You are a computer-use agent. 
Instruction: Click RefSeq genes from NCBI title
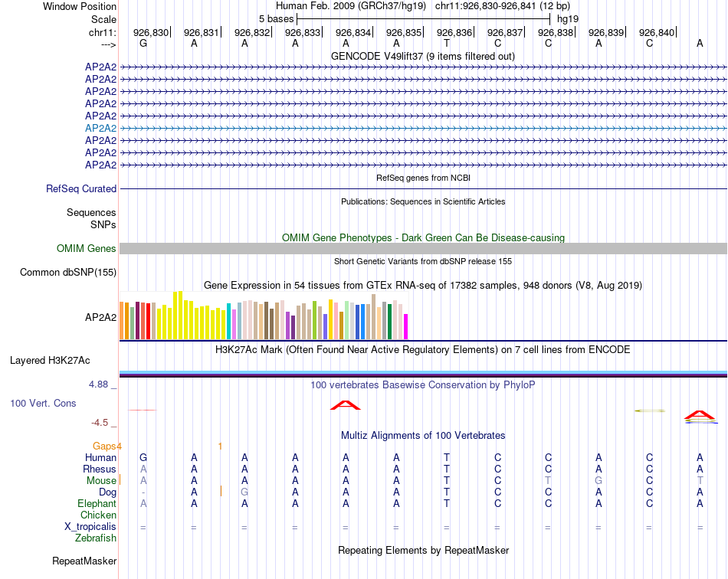point(424,178)
